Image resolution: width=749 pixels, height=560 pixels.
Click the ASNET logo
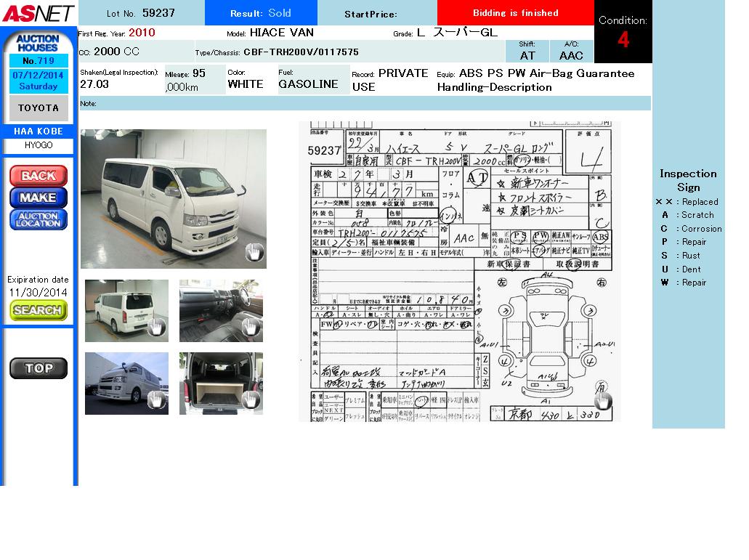pos(38,13)
